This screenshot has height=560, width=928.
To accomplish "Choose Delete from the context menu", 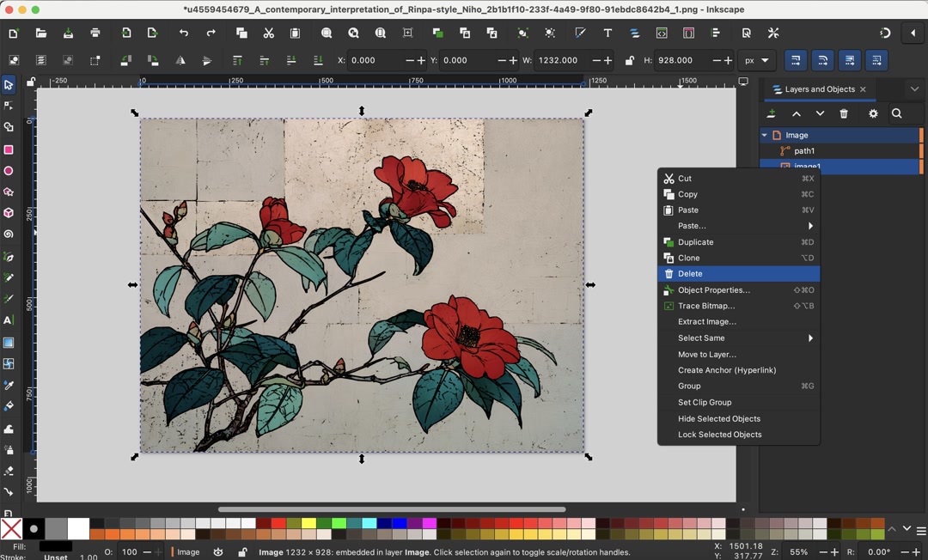I will tap(690, 274).
